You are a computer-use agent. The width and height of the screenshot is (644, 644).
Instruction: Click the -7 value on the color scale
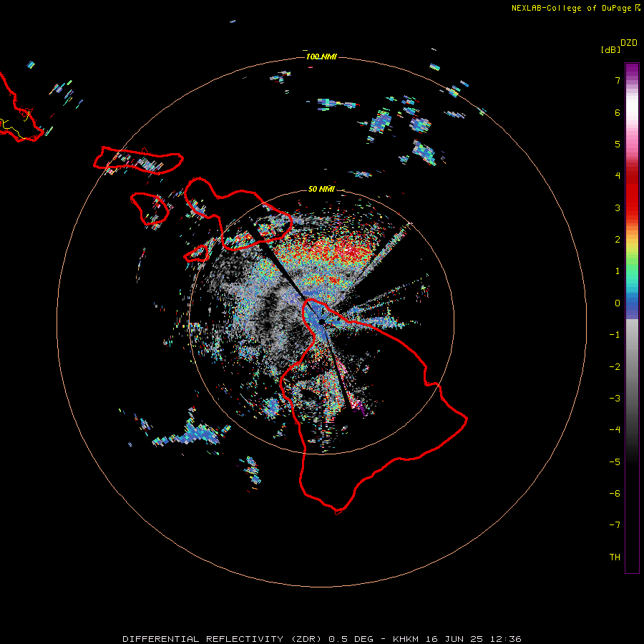point(615,525)
